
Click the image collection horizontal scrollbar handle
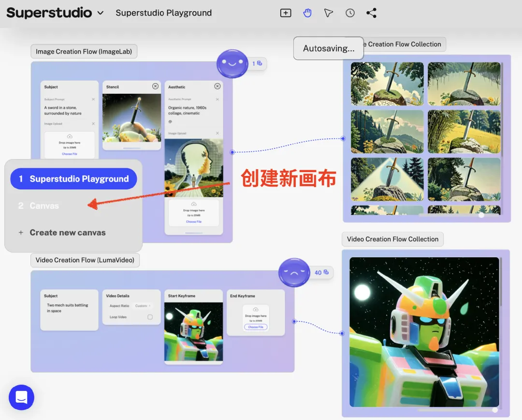(x=481, y=216)
